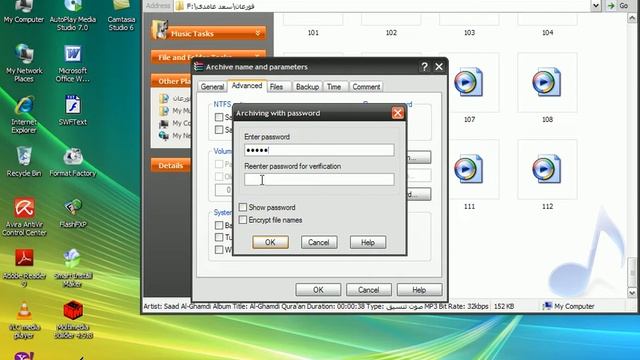Screen dimensions: 640x360
Task: Confirm password with OK button
Action: 270,242
